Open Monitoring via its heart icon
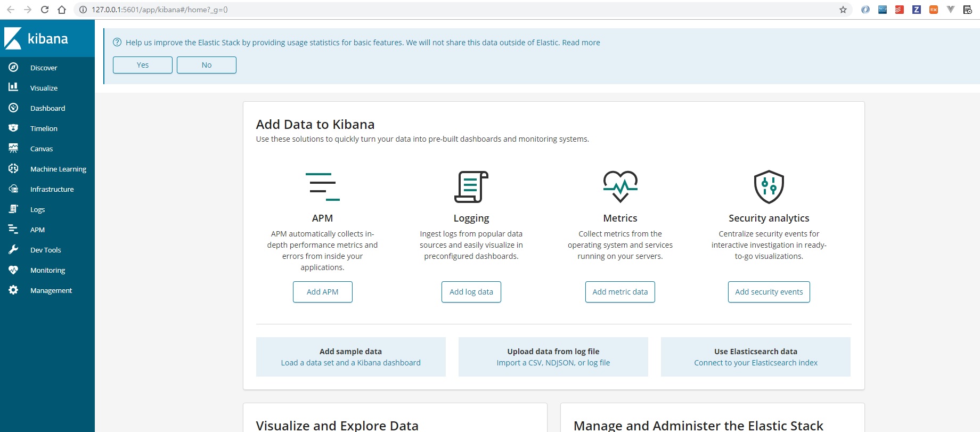980x432 pixels. pos(13,270)
